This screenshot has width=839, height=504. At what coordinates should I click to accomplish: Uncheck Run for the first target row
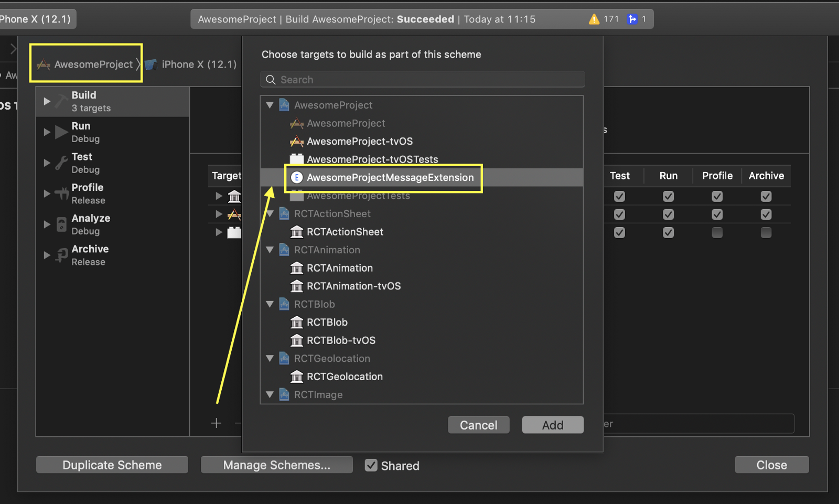pos(668,196)
